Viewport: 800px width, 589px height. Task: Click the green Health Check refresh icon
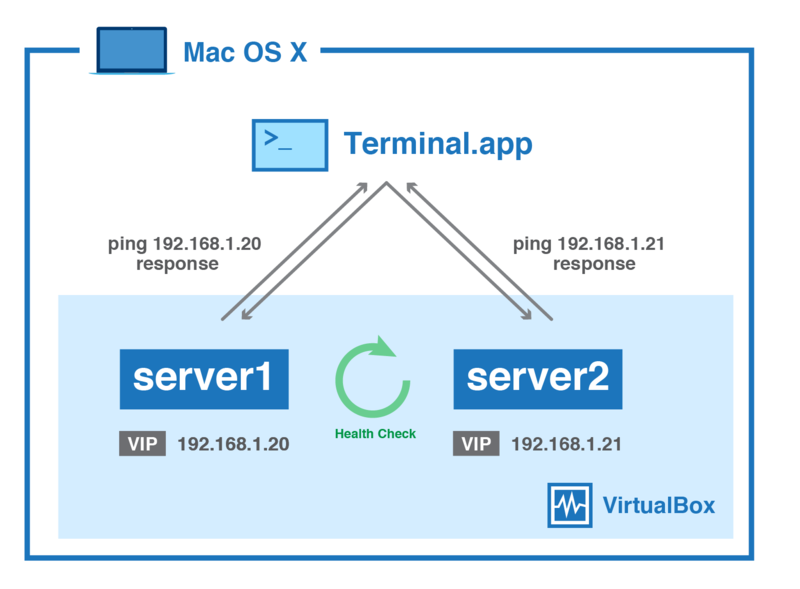click(372, 377)
